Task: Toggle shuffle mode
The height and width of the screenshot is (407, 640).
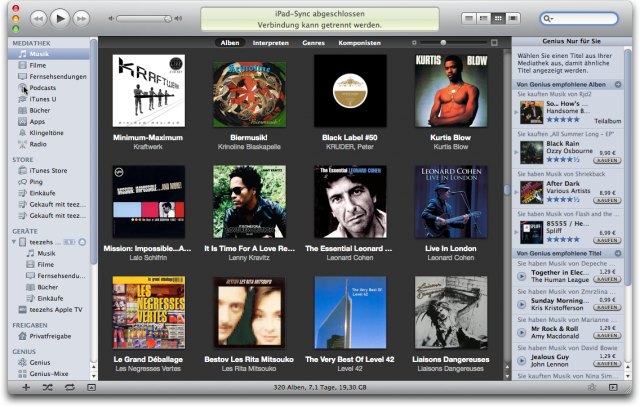Action: pos(48,387)
